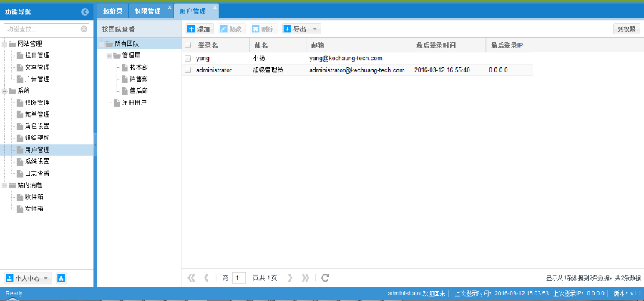
Task: Click the folder icon next to 管理层
Action: 117,55
